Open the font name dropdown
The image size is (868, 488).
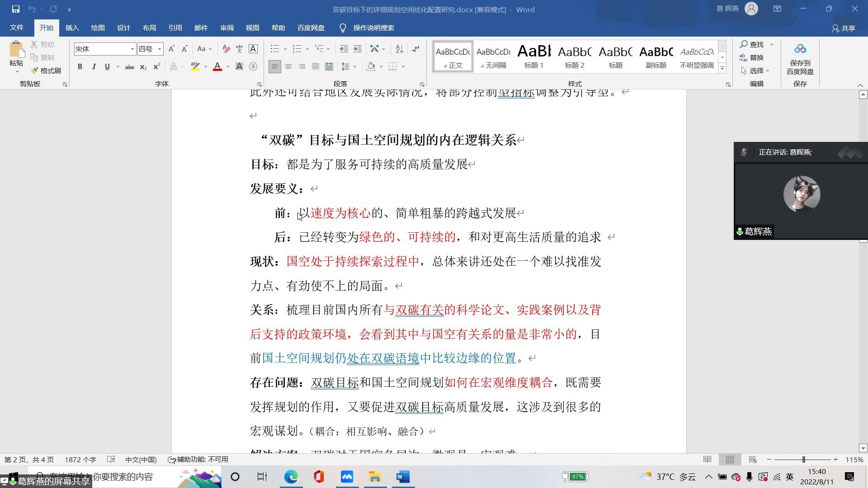coord(132,49)
